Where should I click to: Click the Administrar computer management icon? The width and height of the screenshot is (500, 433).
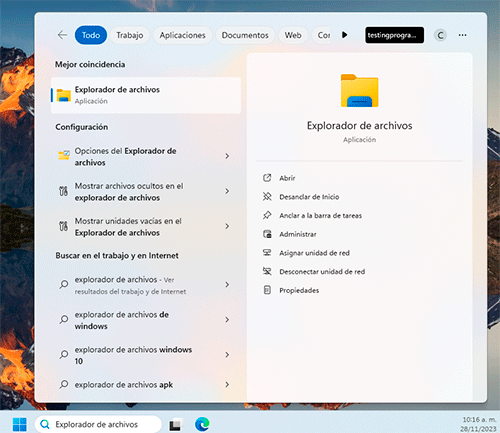267,234
